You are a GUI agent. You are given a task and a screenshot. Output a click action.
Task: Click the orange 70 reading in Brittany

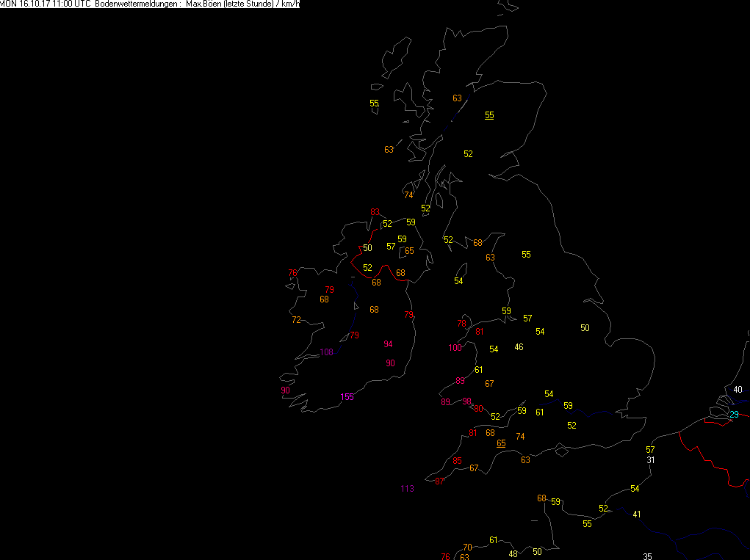click(x=467, y=547)
